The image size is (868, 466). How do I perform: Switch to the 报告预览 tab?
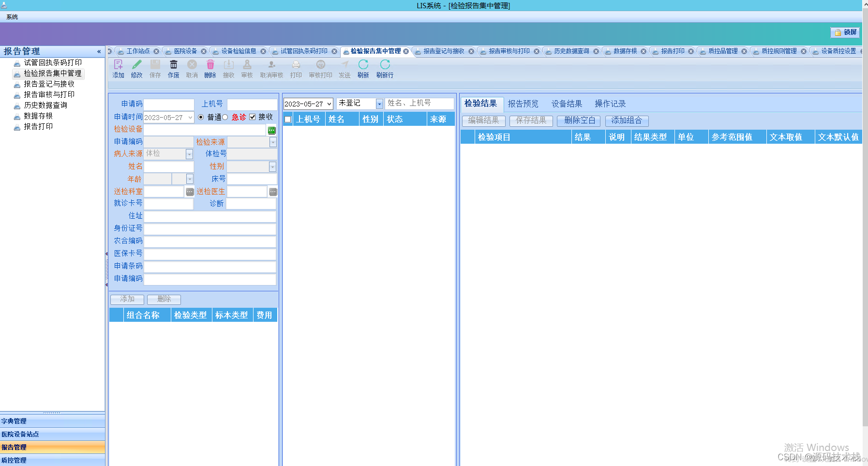click(x=523, y=104)
